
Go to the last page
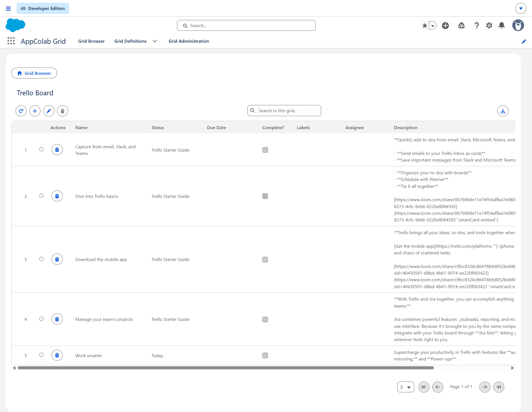point(499,387)
